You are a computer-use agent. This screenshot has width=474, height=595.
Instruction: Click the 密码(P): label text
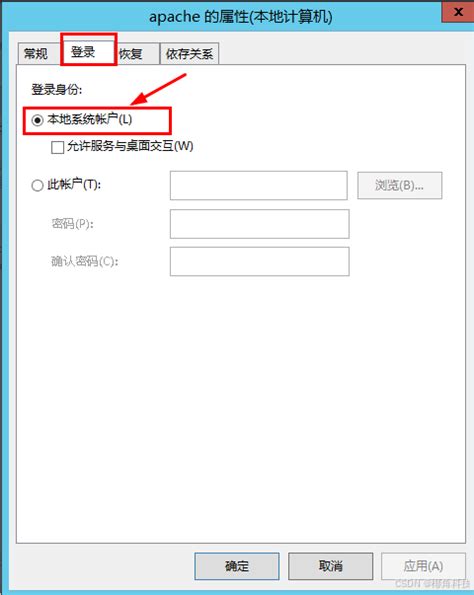tap(72, 224)
